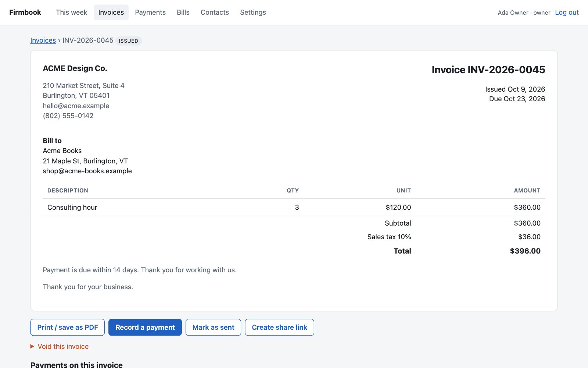Click phone number (802) 555-0142
Viewport: 588px width, 368px height.
pyautogui.click(x=68, y=116)
